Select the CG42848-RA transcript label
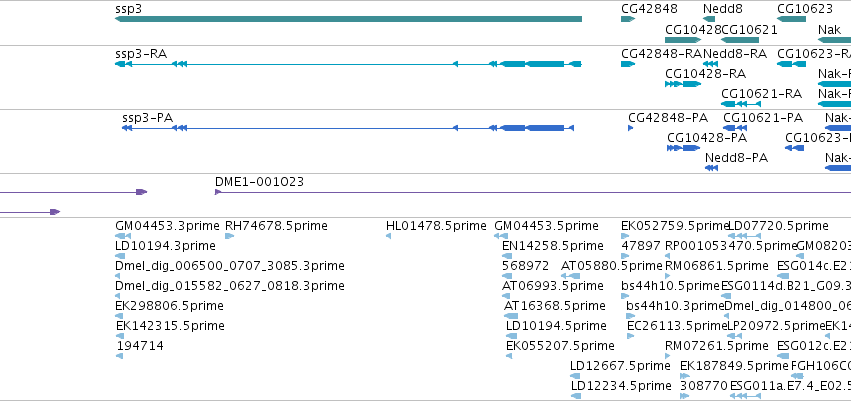This screenshot has height=401, width=851. click(662, 54)
